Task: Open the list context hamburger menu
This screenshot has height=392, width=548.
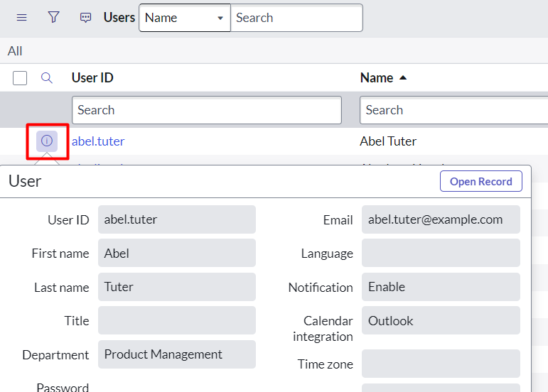Action: 21,18
